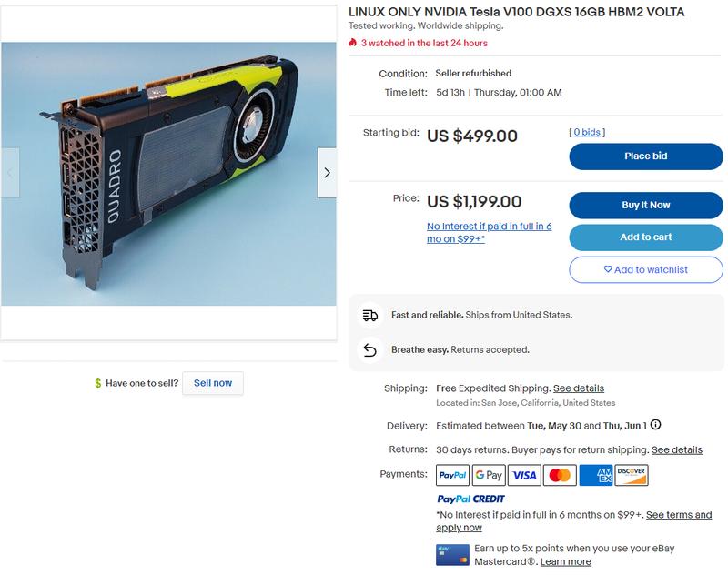
Task: Click the next image arrow on photo
Action: coord(327,173)
